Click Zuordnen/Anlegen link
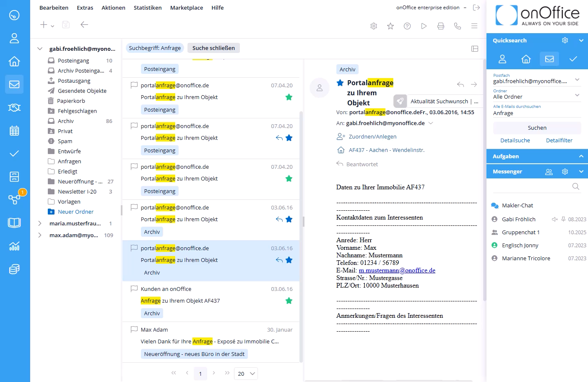The width and height of the screenshot is (588, 382). [x=372, y=136]
